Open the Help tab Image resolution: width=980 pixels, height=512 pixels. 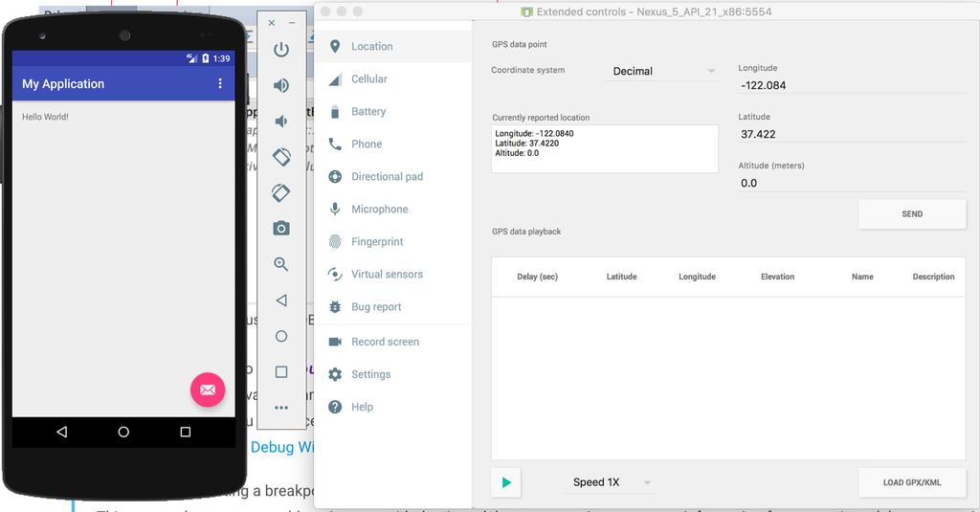(x=393, y=407)
